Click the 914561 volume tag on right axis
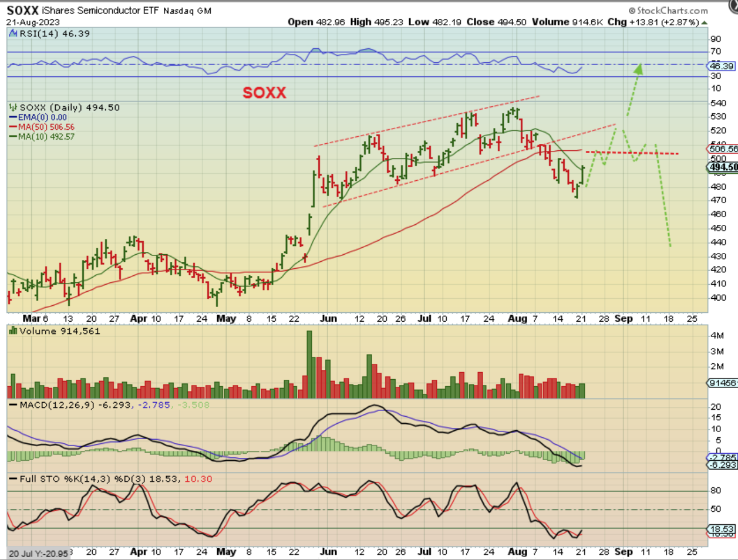Screen dimensions: 738x560 pos(722,383)
